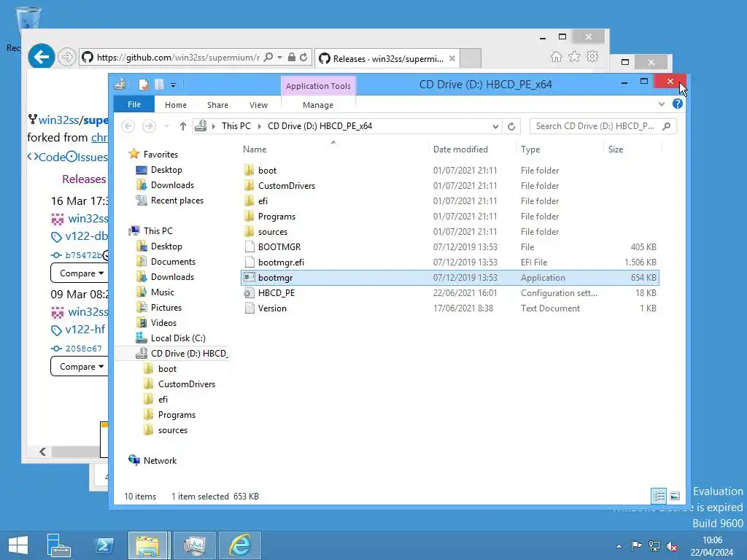Open a new tab in Internet Explorer
This screenshot has height=560, width=747.
(x=471, y=58)
